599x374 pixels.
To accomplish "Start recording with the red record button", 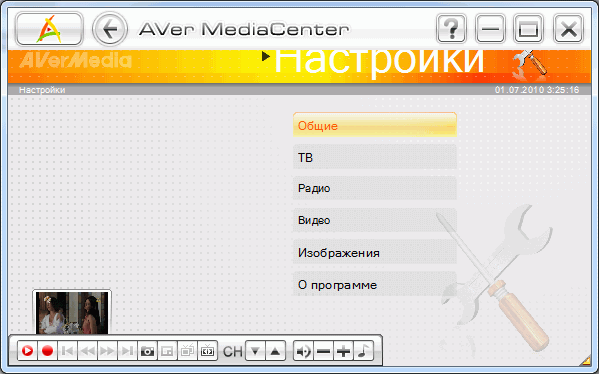I will 47,351.
